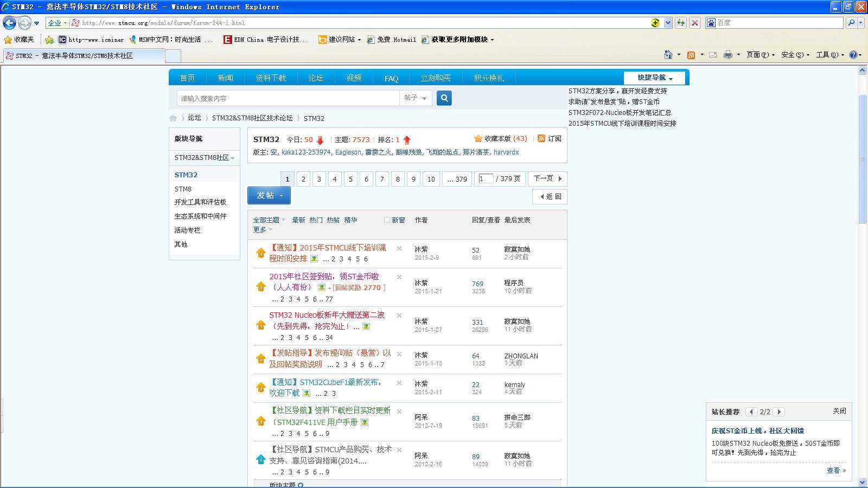Click the green compatibility icon in address bar
The height and width of the screenshot is (488, 868).
655,23
